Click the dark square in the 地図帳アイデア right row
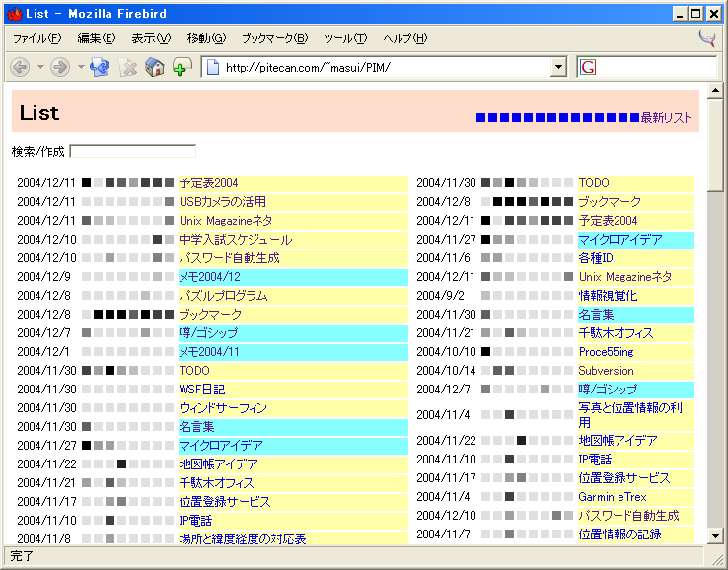The image size is (728, 570). tap(522, 440)
